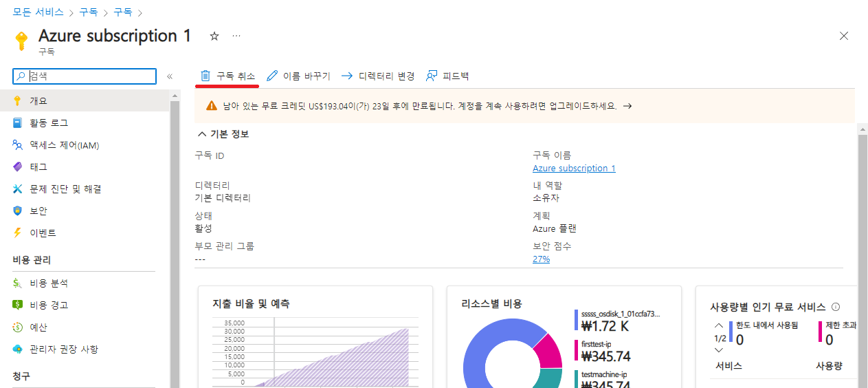Click the 구독 ID label
868x388 pixels.
point(210,156)
